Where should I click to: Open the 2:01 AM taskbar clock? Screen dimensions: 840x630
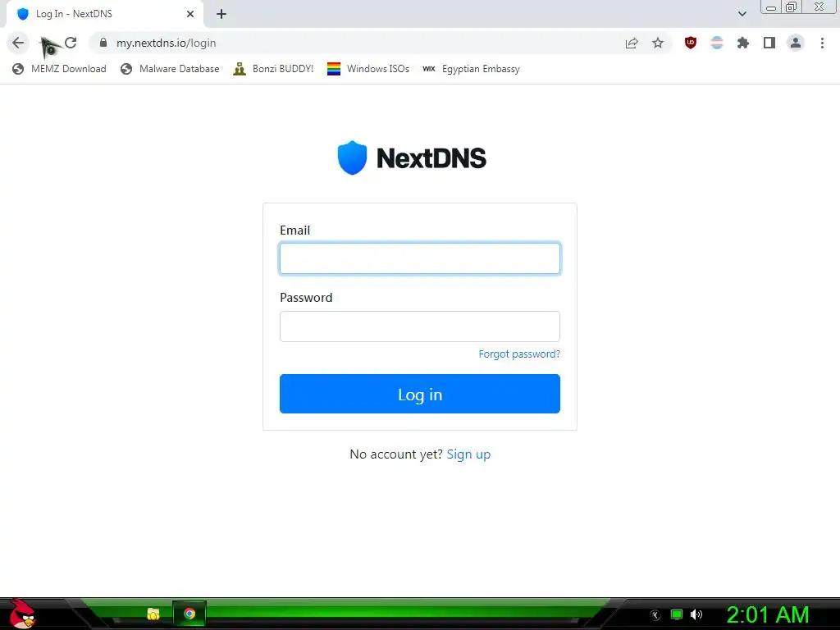click(767, 615)
